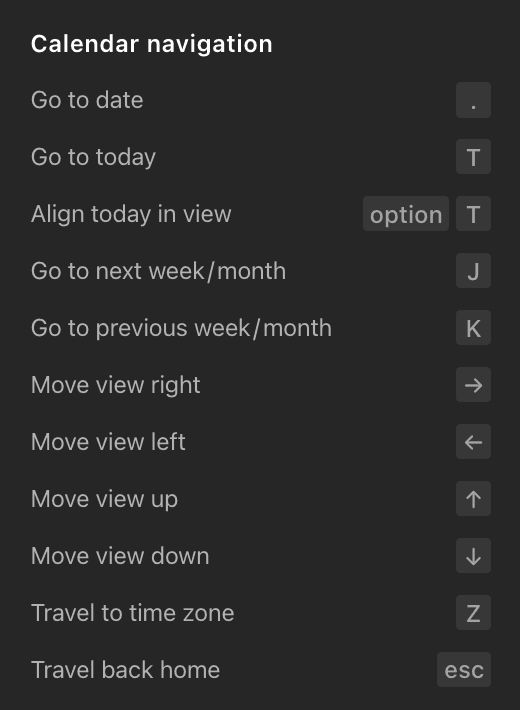Select Go to previous week/month label
Image resolution: width=520 pixels, height=710 pixels.
click(181, 328)
